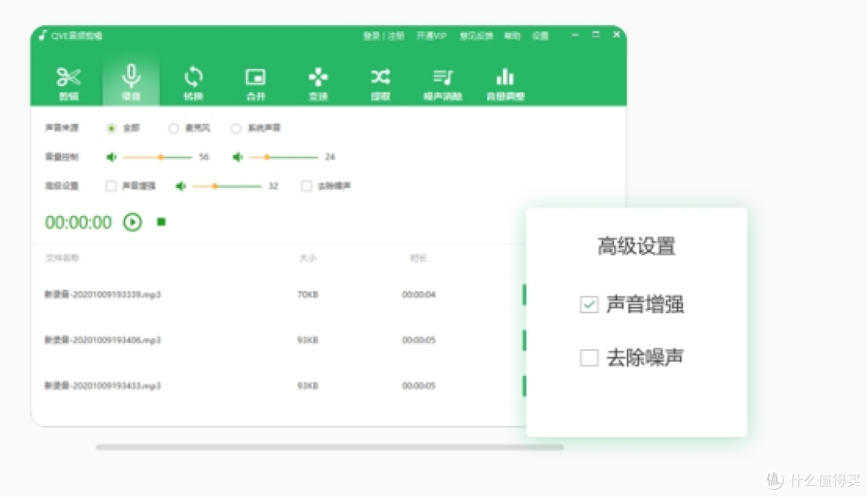Open the 变速 speed change tool
The image size is (868, 498).
(317, 83)
